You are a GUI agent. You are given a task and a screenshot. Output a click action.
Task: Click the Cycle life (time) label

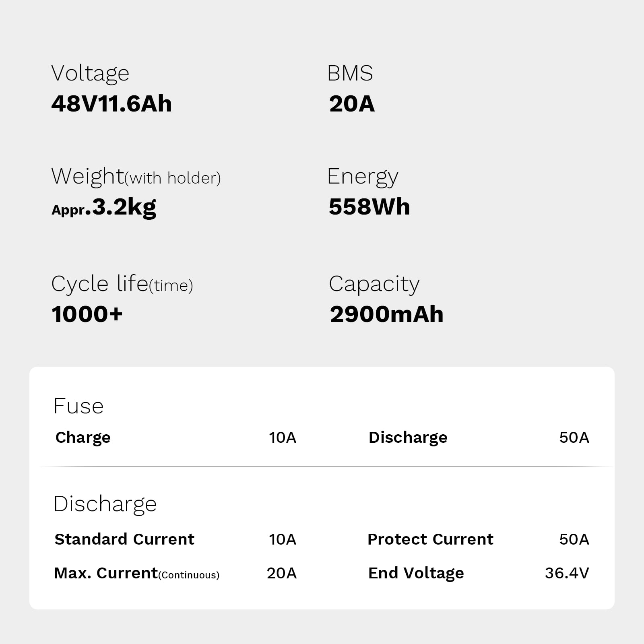pos(122,284)
